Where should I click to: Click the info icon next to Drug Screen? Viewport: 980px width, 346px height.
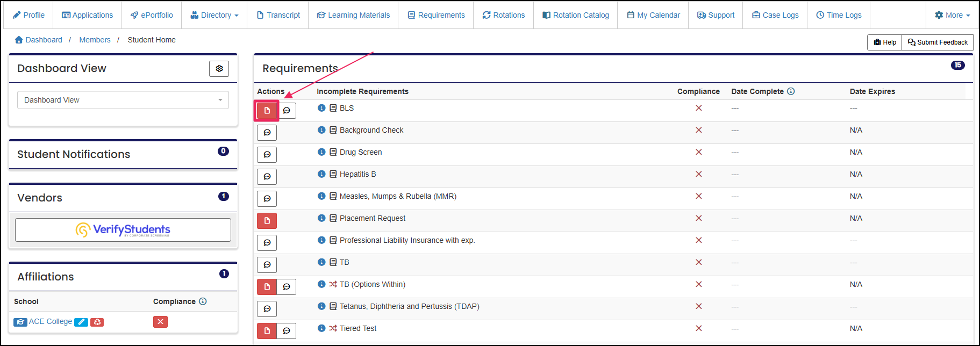click(x=321, y=152)
